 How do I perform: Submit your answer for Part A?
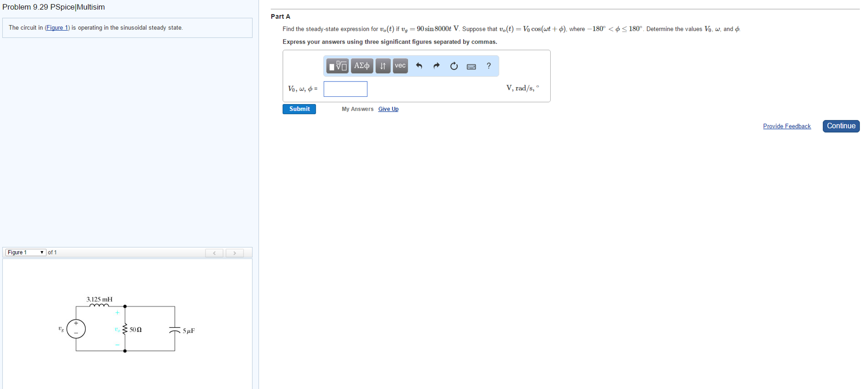click(x=299, y=109)
